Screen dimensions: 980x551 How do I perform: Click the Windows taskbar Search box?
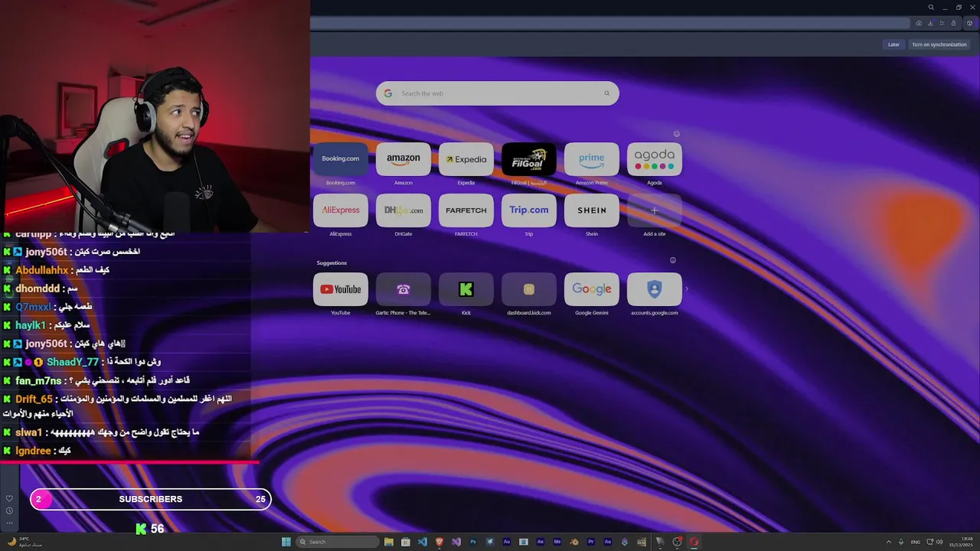[x=339, y=542]
